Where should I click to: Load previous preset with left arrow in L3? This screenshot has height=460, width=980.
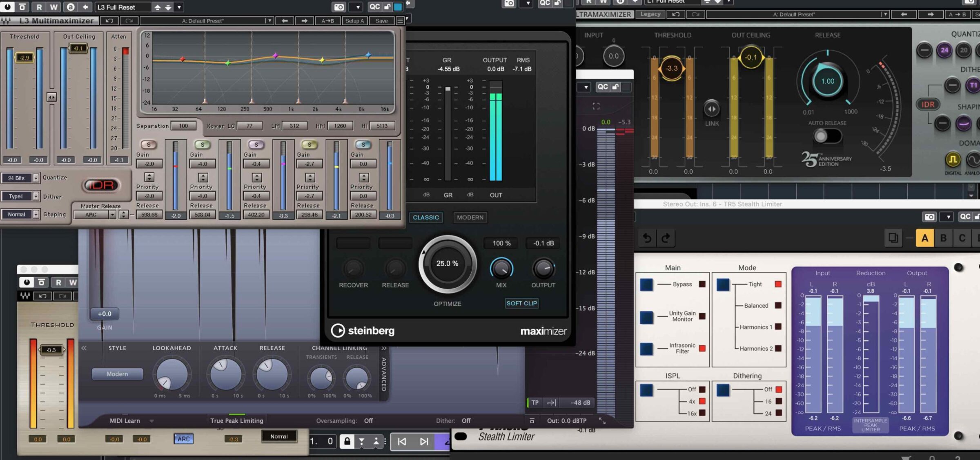[285, 21]
